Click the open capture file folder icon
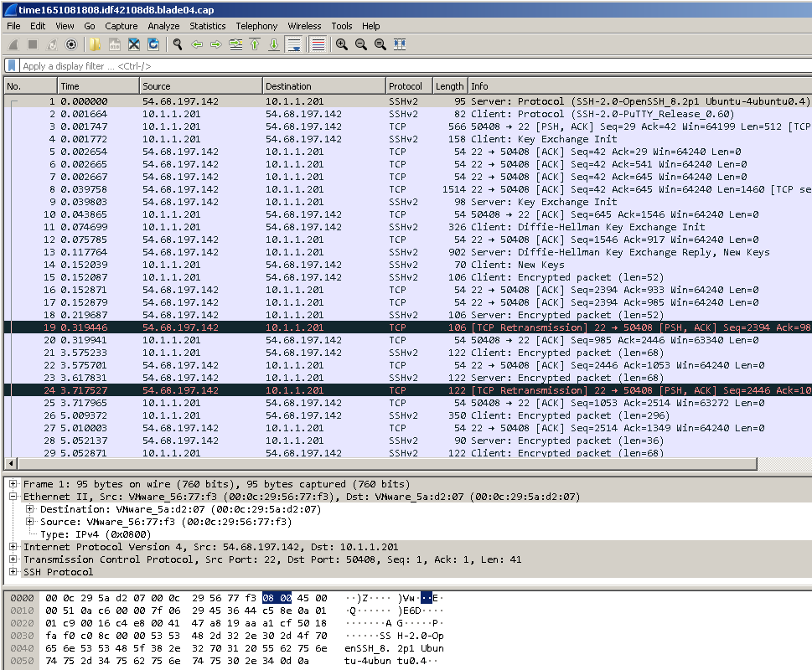Image resolution: width=812 pixels, height=670 pixels. [95, 44]
